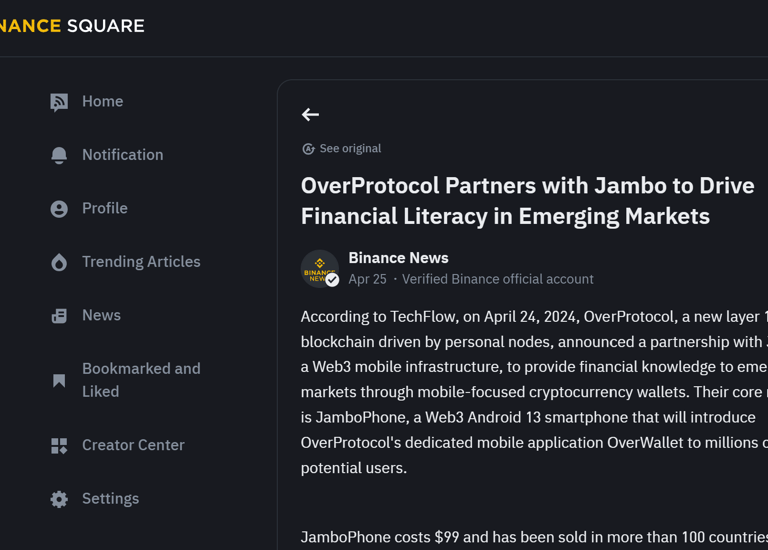Click the Profile avatar icon
768x550 pixels.
pos(59,209)
